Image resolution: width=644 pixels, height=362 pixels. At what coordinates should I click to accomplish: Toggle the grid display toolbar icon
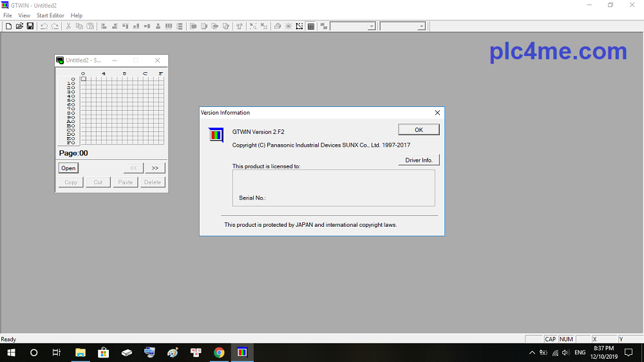click(311, 26)
